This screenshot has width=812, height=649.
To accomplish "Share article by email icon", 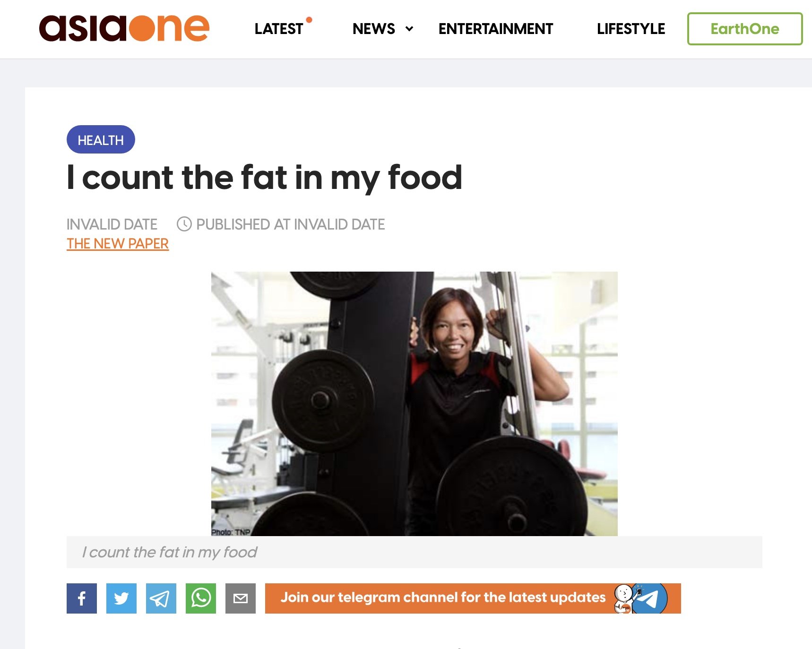I will 241,598.
